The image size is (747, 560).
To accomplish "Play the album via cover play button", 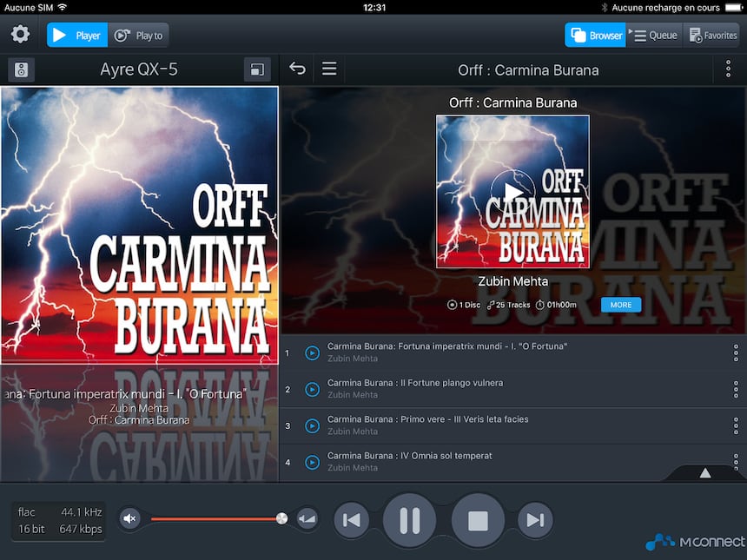I will (x=512, y=191).
